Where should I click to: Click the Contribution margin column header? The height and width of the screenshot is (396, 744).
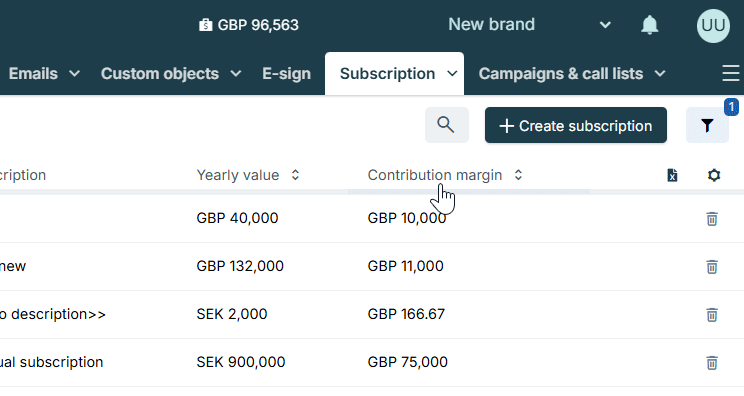point(435,175)
